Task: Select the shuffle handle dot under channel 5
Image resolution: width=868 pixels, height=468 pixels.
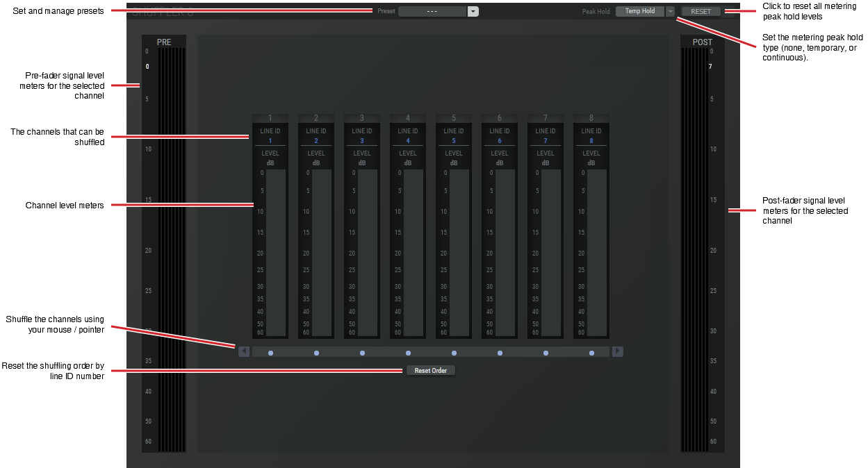Action: 454,353
